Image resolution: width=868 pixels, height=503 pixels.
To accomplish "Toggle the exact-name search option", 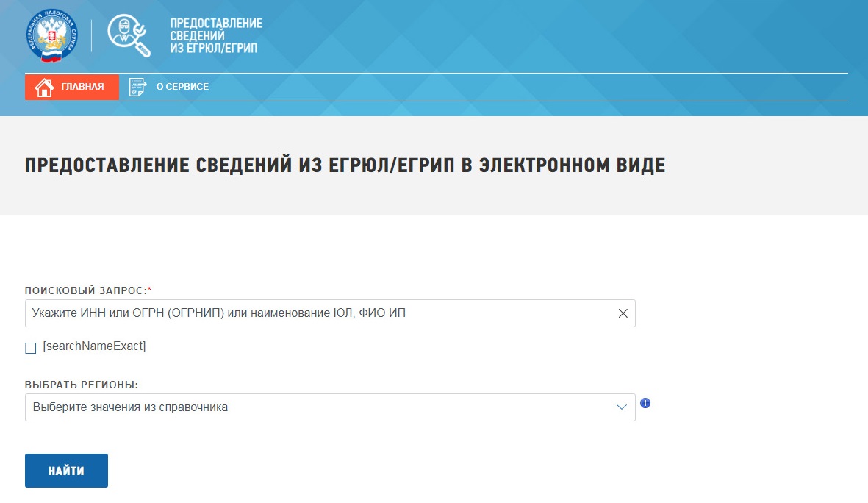I will [x=30, y=347].
